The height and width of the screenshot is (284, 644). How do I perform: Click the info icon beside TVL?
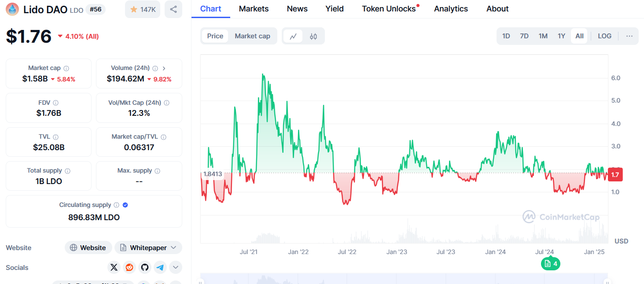pyautogui.click(x=55, y=137)
